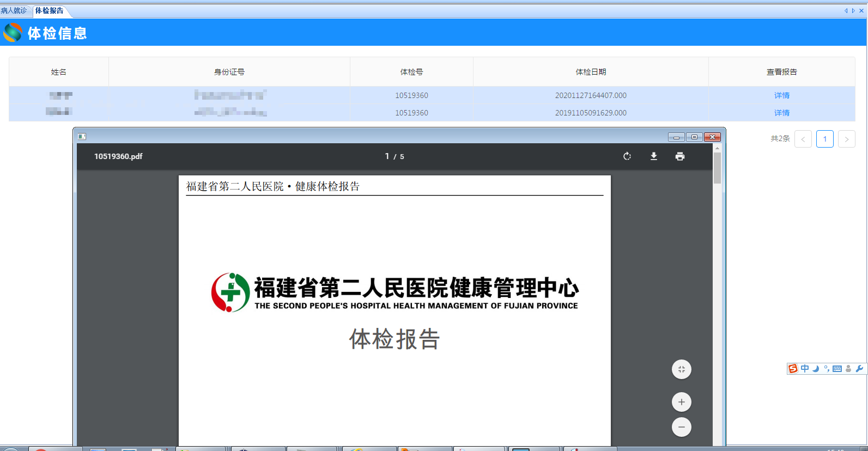This screenshot has height=451, width=868.
Task: Print the PDF health report
Action: tap(680, 156)
